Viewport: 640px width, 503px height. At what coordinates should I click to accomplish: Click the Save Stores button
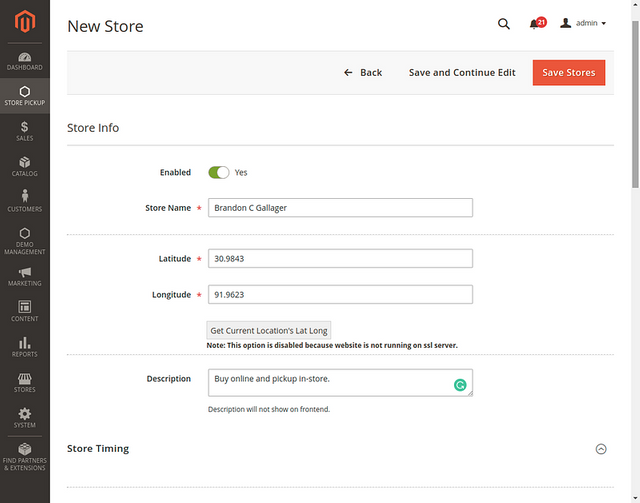pyautogui.click(x=569, y=73)
